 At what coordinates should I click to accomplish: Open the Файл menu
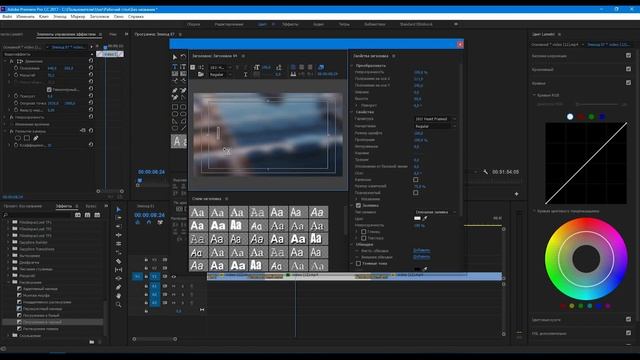tap(7, 17)
